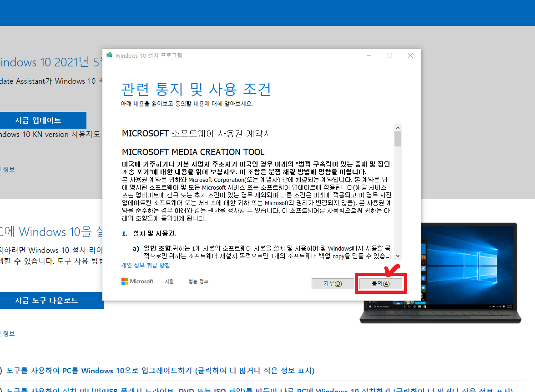Expand the PC를 Windows 10으로 업그레이드하기 section
This screenshot has height=392, width=535.
coord(160,371)
